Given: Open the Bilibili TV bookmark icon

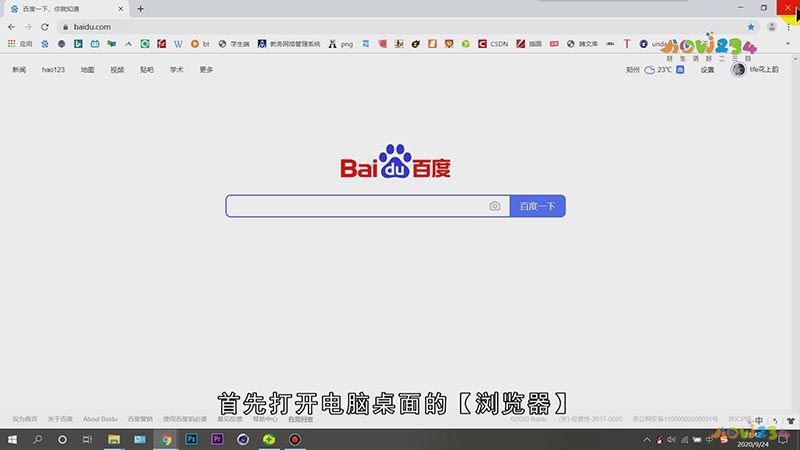Looking at the screenshot, I should [95, 44].
